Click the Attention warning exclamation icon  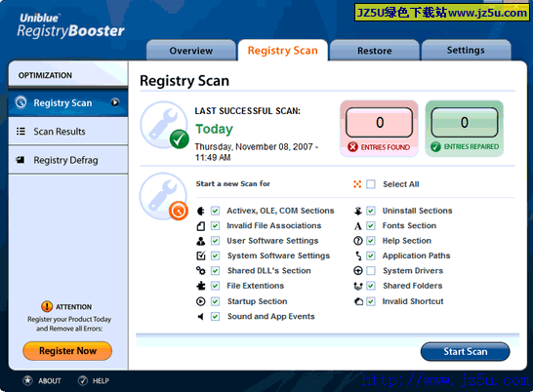click(47, 306)
